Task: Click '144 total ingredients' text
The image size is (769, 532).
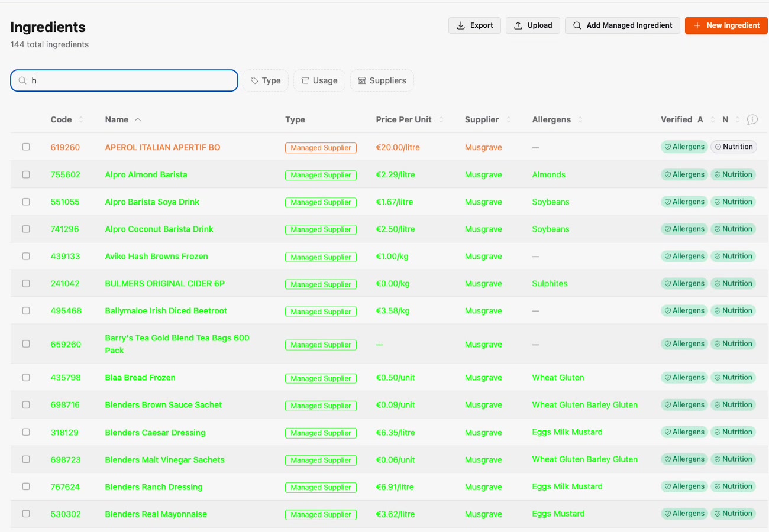Action: tap(50, 44)
